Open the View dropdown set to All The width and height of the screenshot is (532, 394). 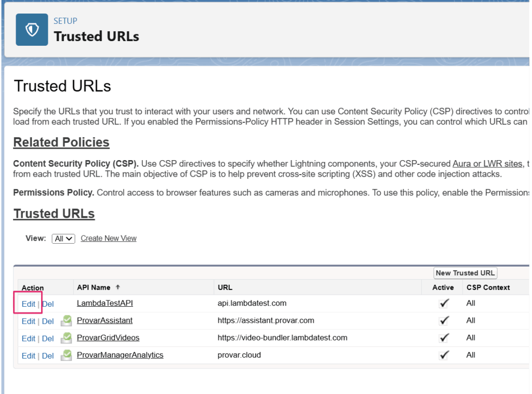click(63, 239)
